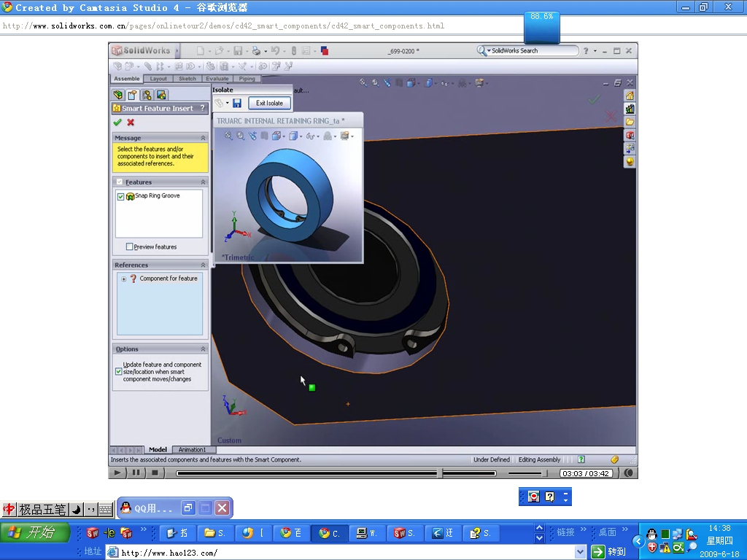This screenshot has width=747, height=560.
Task: Collapse the Features section chevron
Action: (203, 182)
